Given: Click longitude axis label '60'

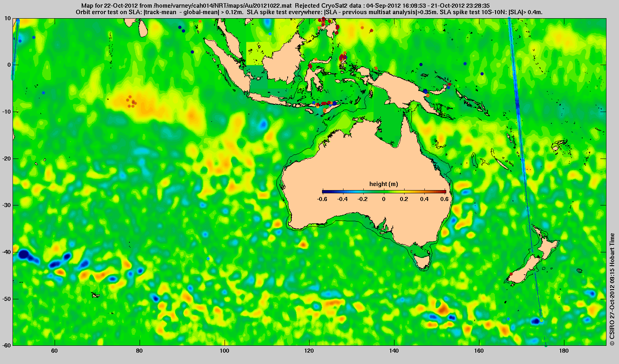Looking at the screenshot, I should point(54,351).
